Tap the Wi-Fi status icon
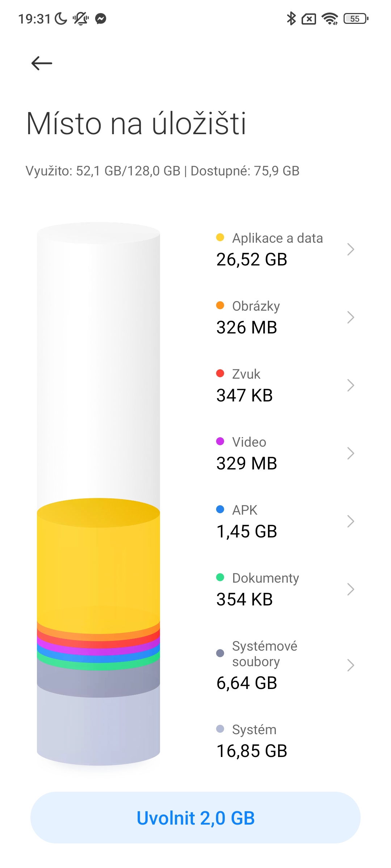This screenshot has width=391, height=868. (x=330, y=18)
